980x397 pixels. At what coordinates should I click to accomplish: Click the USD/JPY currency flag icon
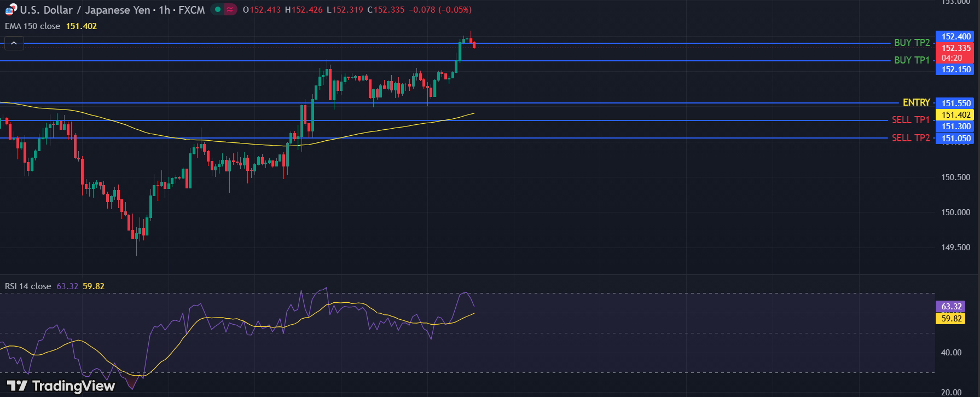pyautogui.click(x=11, y=9)
